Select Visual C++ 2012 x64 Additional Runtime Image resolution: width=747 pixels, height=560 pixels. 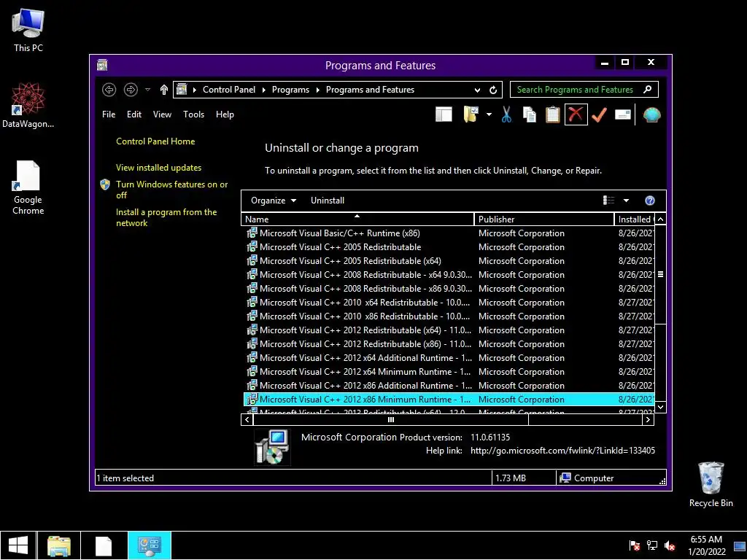pos(449,357)
